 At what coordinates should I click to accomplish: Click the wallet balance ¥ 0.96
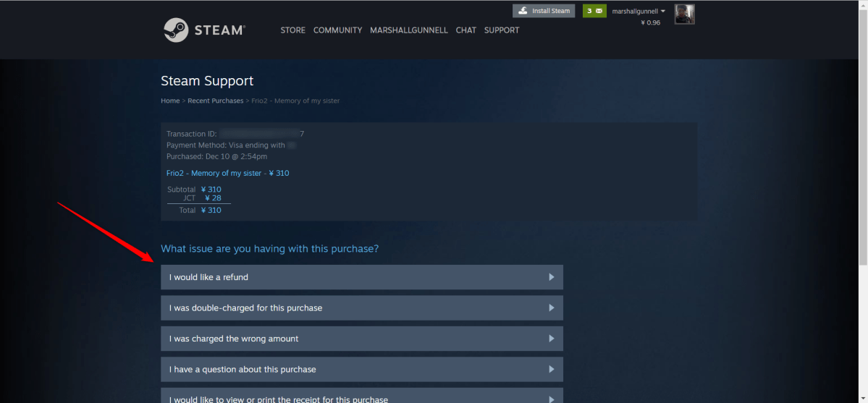tap(650, 23)
